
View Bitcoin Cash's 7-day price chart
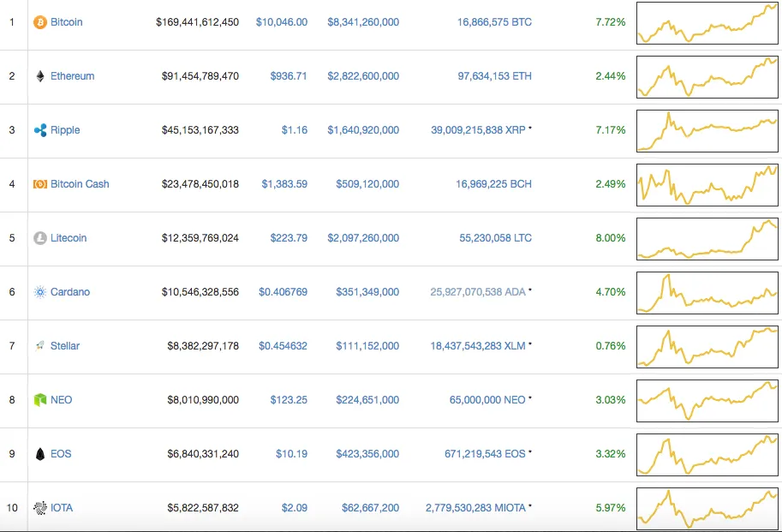click(x=707, y=185)
